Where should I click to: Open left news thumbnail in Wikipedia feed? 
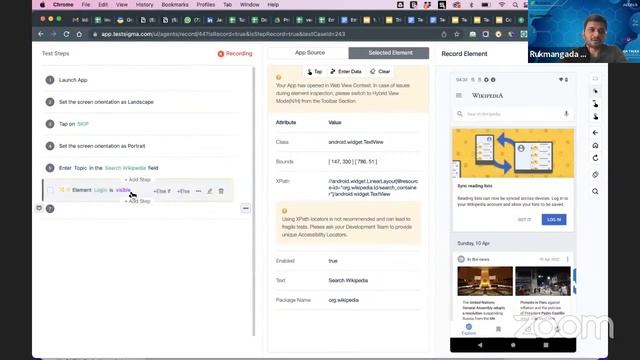pos(485,281)
